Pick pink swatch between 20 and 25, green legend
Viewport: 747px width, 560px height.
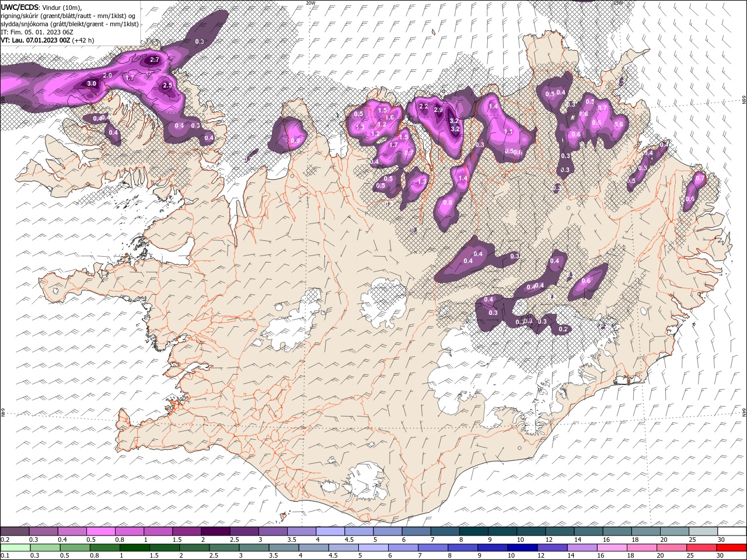pos(672,548)
